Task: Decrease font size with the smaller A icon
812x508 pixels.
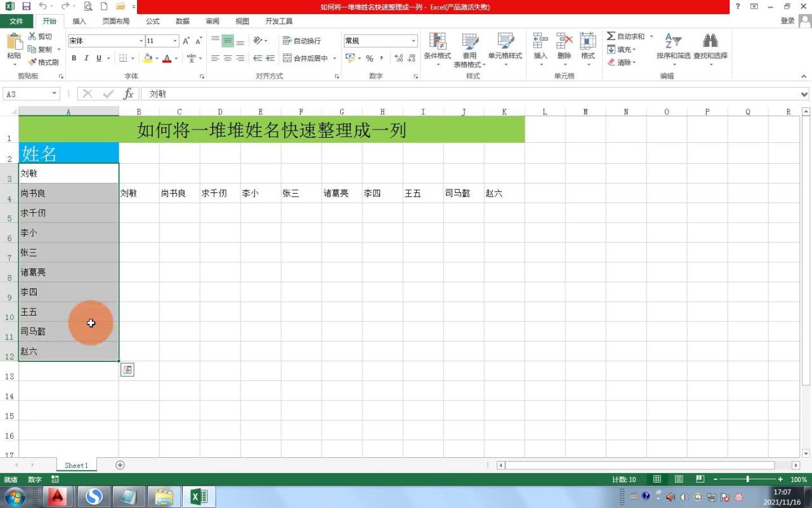Action: click(x=199, y=41)
